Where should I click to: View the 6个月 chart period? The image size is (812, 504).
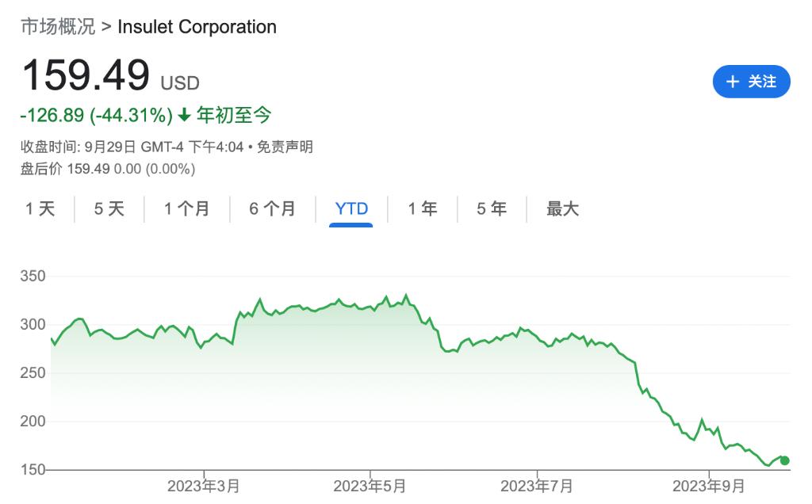271,208
